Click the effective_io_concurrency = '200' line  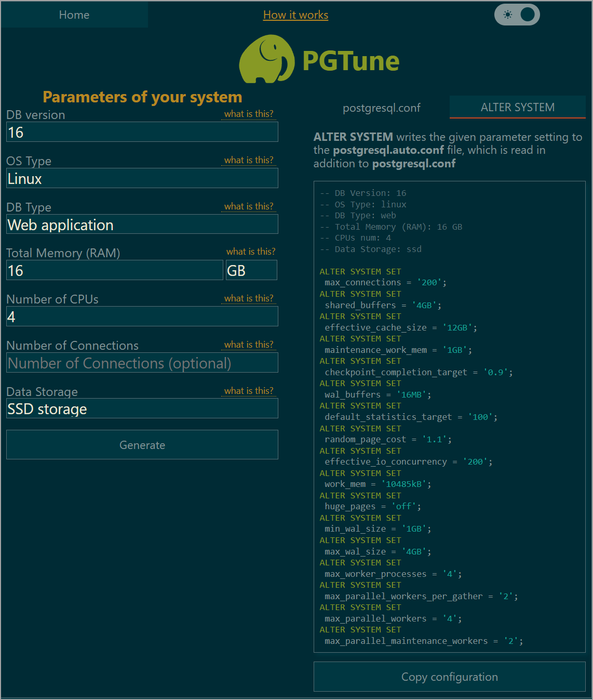click(409, 461)
